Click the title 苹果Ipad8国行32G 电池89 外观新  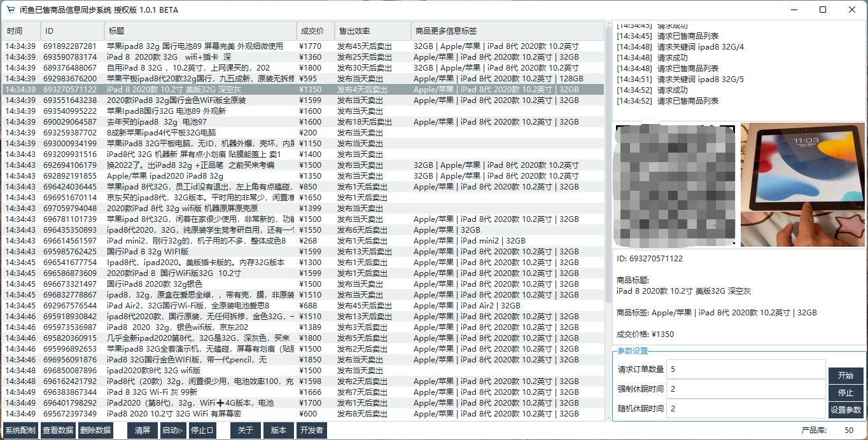(x=166, y=111)
